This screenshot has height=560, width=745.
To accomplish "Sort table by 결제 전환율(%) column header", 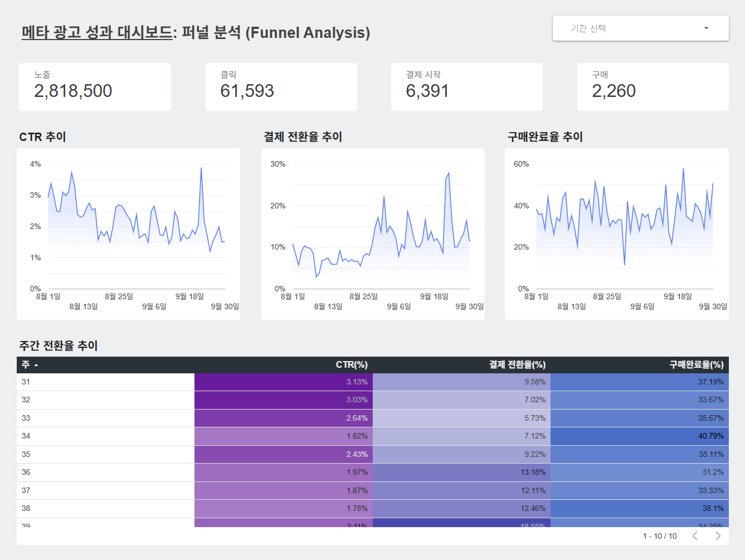I will click(x=517, y=365).
